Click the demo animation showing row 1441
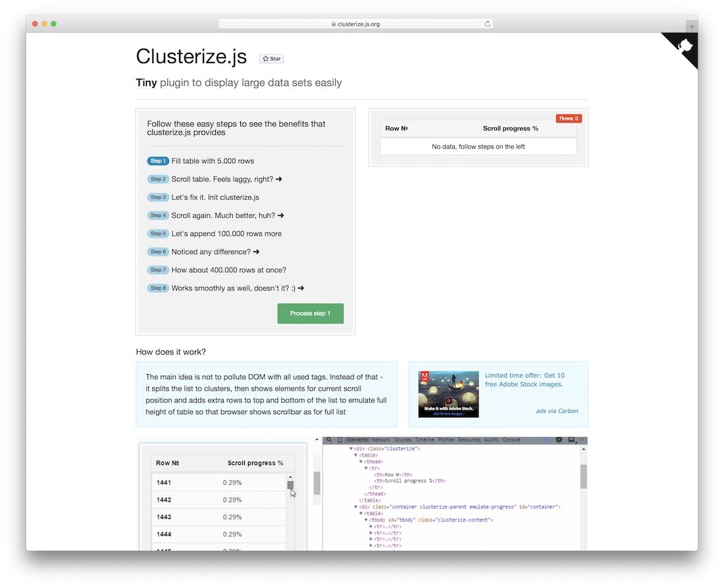The width and height of the screenshot is (724, 588). [362, 493]
